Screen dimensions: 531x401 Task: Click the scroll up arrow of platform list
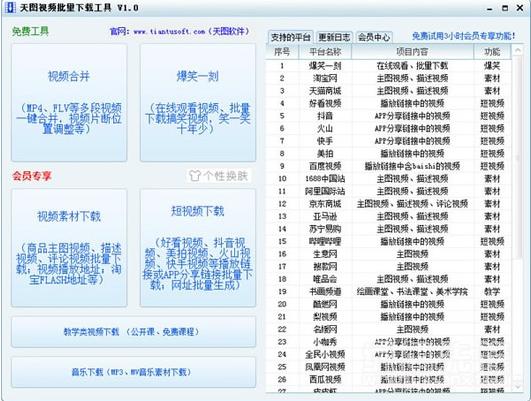[x=517, y=50]
